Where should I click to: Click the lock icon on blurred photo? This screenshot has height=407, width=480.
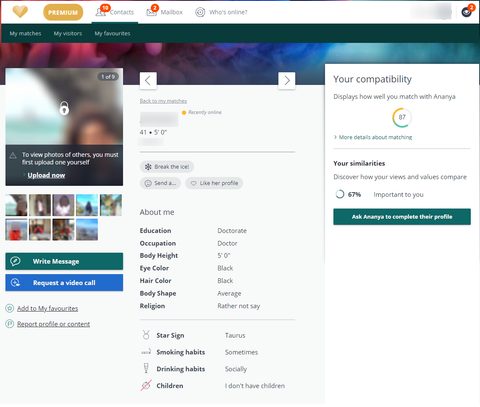coord(64,108)
